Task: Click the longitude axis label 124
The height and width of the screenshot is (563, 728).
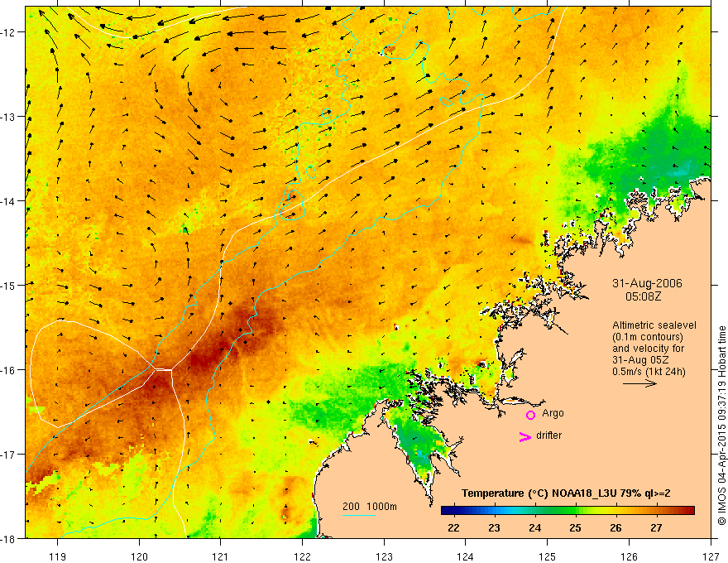Action: [x=466, y=556]
